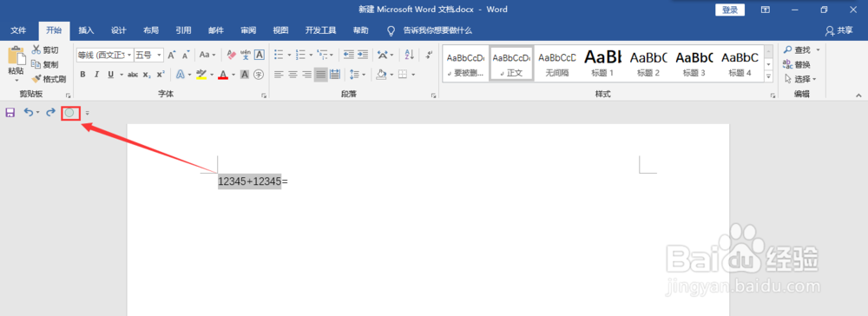The height and width of the screenshot is (316, 868).
Task: Click the 登录 sign-in button
Action: tap(730, 10)
